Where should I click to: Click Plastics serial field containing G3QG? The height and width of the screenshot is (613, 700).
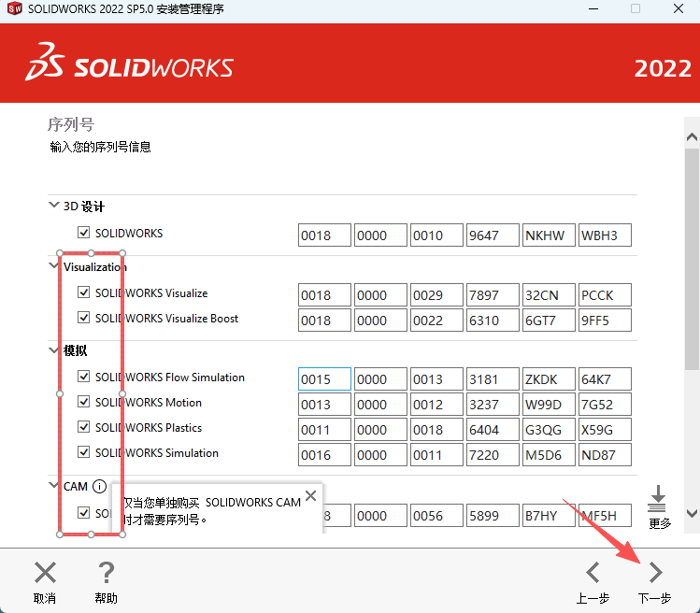coord(550,430)
